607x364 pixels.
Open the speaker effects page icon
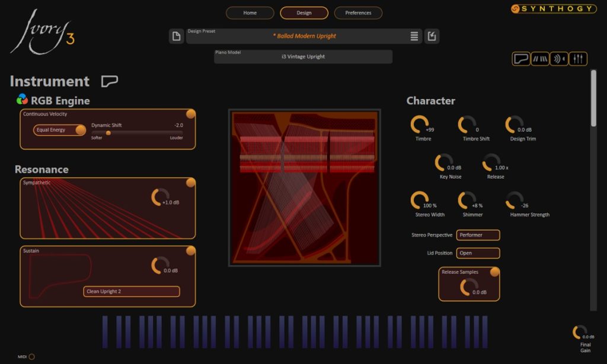pyautogui.click(x=559, y=59)
